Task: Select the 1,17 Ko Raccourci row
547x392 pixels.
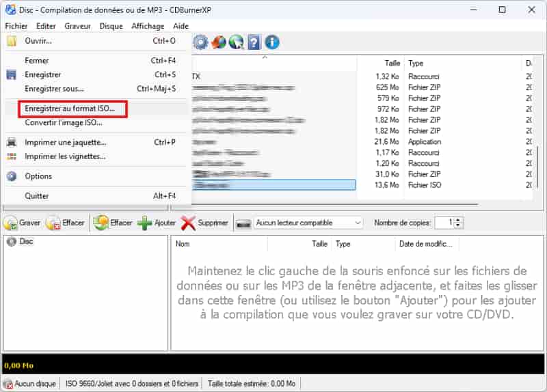Action: [361, 152]
